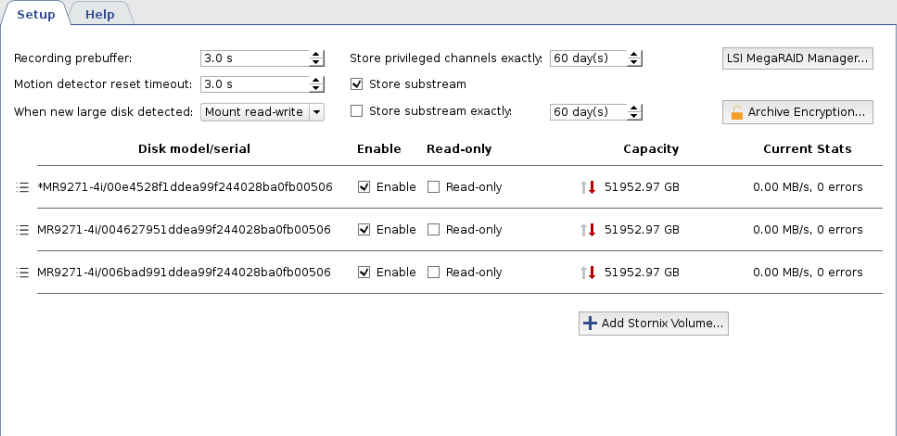Click the priority arrows icon of second disk
The width and height of the screenshot is (897, 436).
(x=588, y=230)
